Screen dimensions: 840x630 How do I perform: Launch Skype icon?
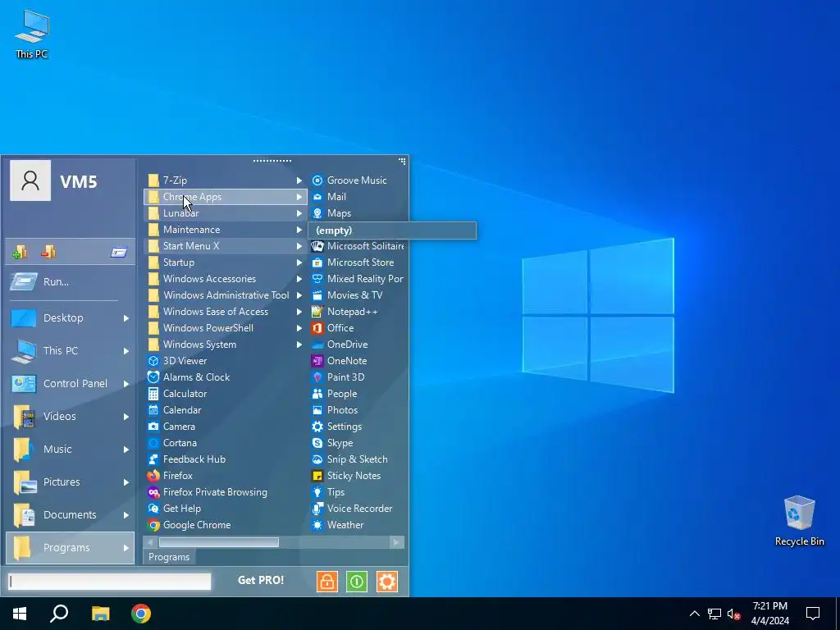[x=317, y=443]
